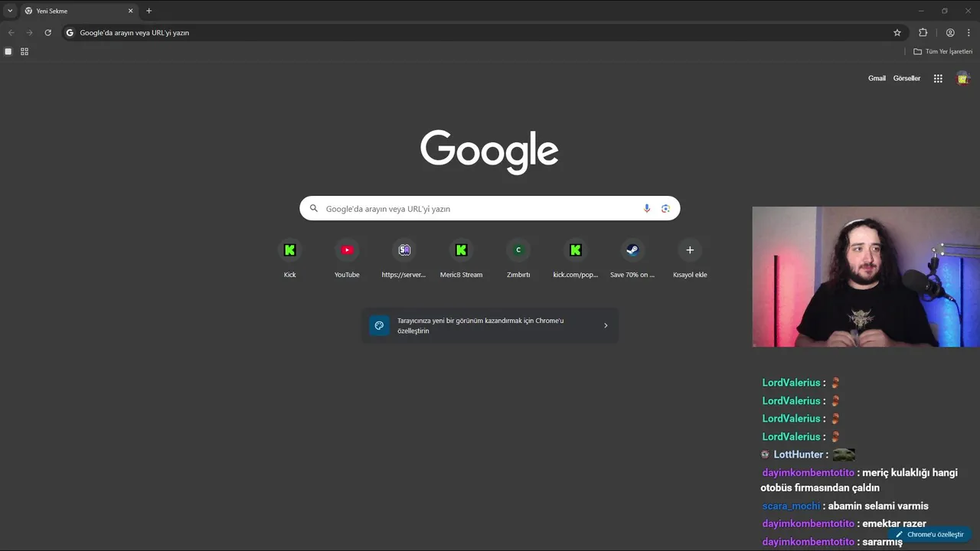980x551 pixels.
Task: Open the Tüm Yer İşaretleri bookmarks folder
Action: (943, 51)
